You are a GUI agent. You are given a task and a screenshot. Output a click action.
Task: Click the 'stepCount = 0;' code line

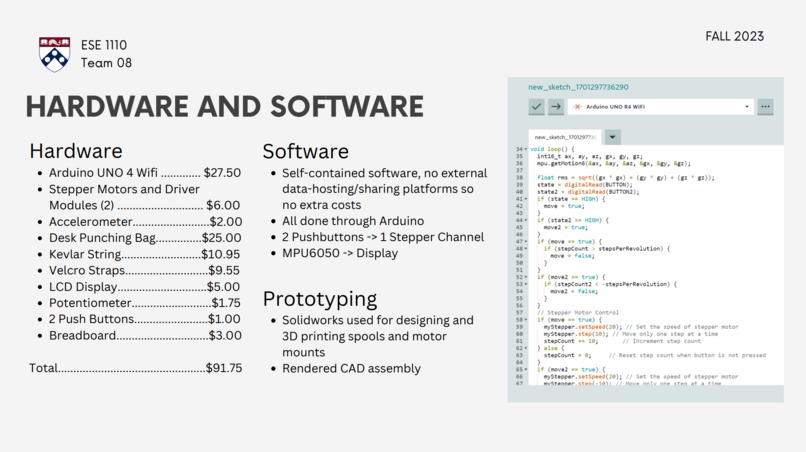(567, 355)
